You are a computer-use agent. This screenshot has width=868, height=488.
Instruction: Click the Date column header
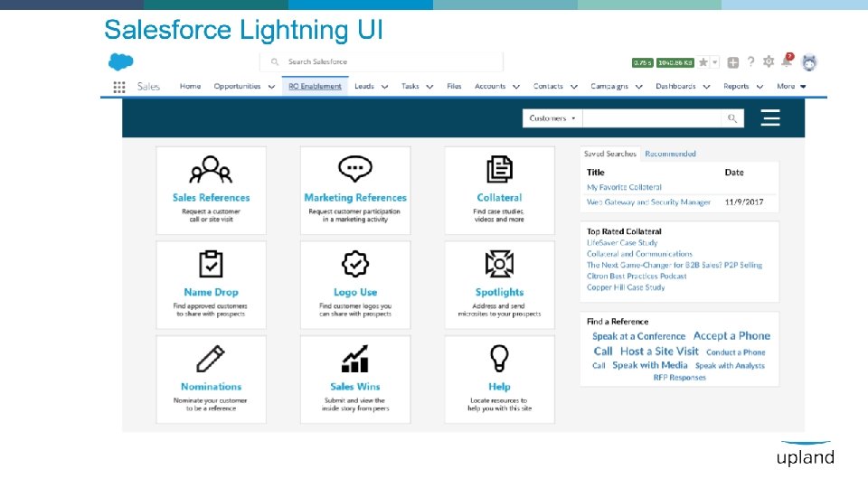734,173
